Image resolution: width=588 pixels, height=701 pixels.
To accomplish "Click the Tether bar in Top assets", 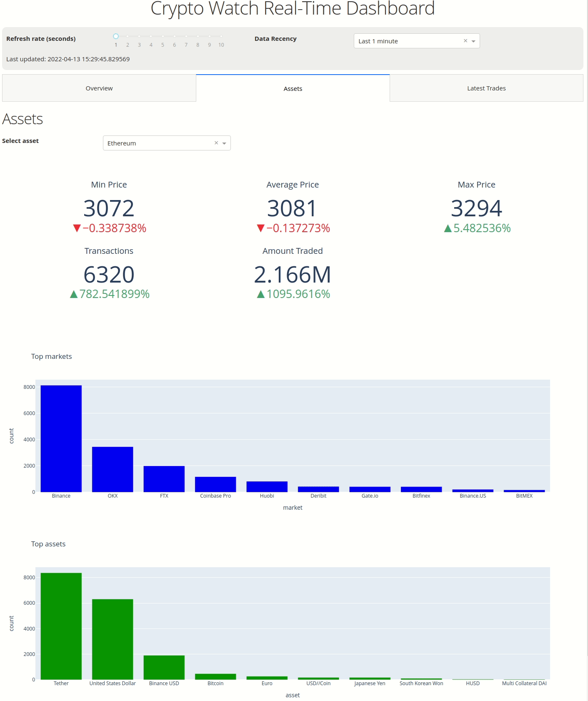I will tap(61, 626).
